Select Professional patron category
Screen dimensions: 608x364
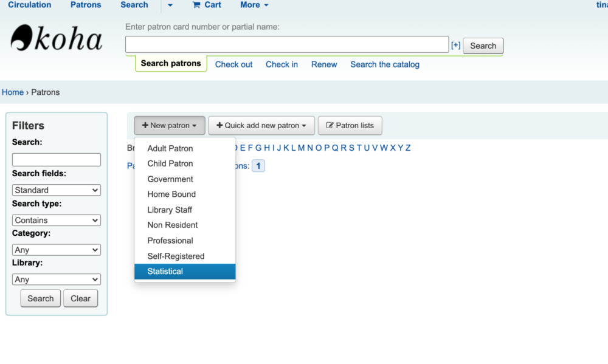pos(185,241)
